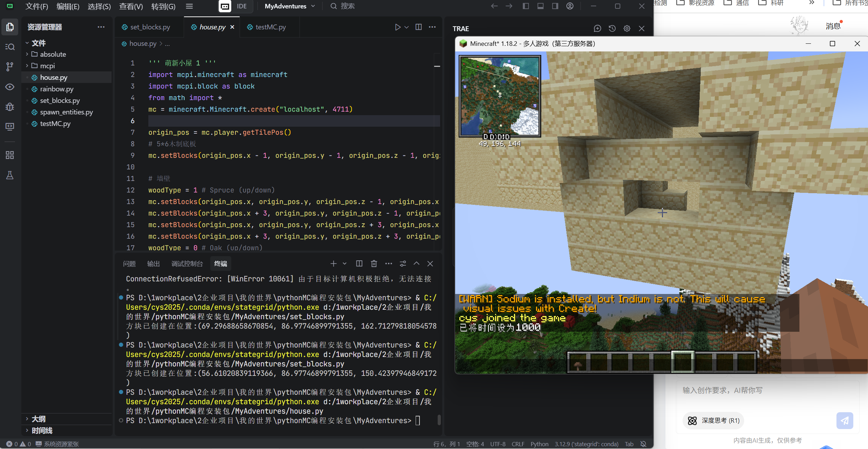Switch to 问题 problems tab

pyautogui.click(x=129, y=264)
